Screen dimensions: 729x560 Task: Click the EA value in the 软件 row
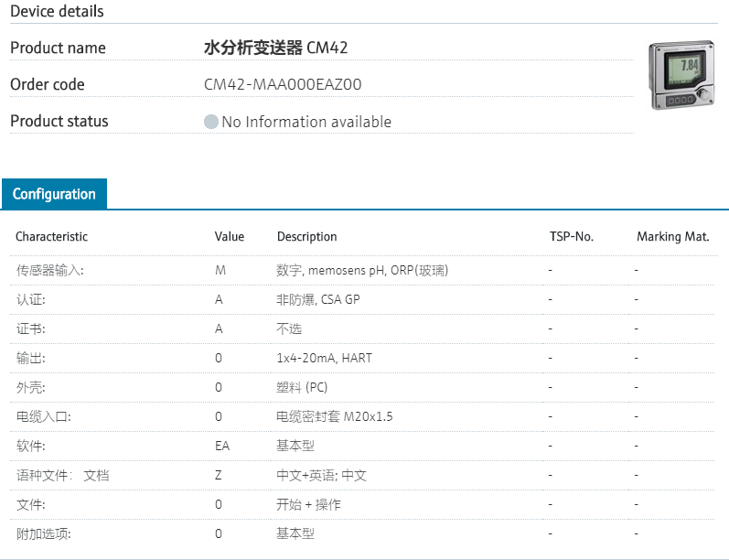point(222,447)
